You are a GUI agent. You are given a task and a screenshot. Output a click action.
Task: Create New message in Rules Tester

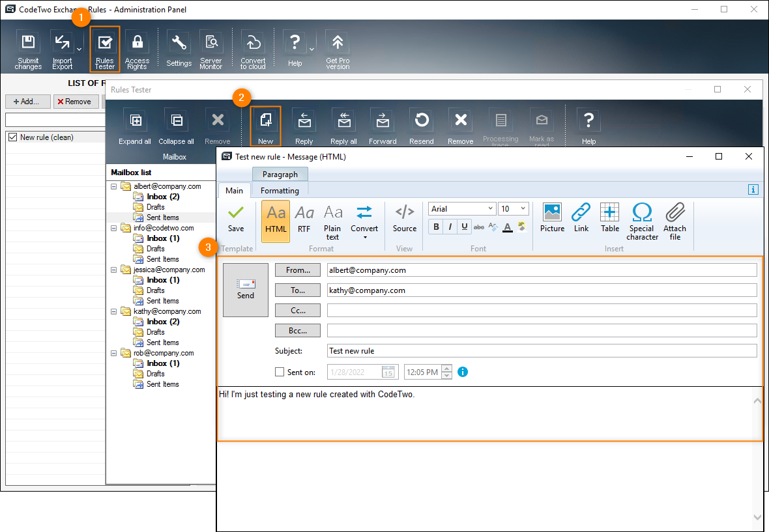266,126
